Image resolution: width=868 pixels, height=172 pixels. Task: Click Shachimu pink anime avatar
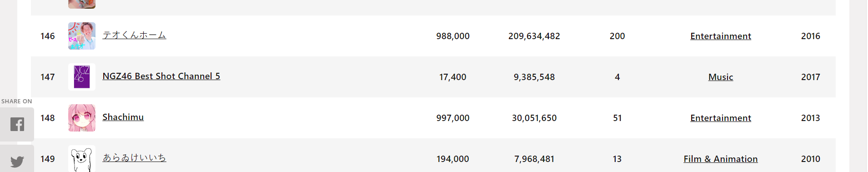[82, 118]
